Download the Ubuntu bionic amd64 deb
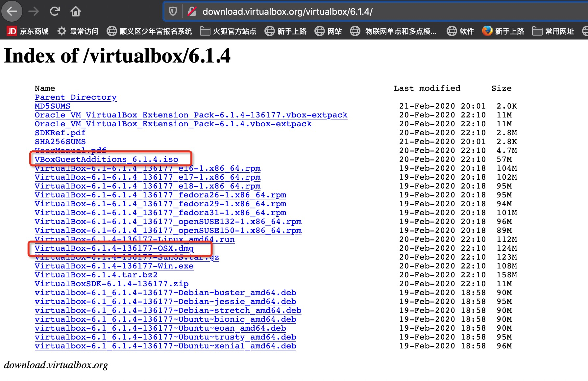Screen dimensions: 588x381 (x=165, y=319)
